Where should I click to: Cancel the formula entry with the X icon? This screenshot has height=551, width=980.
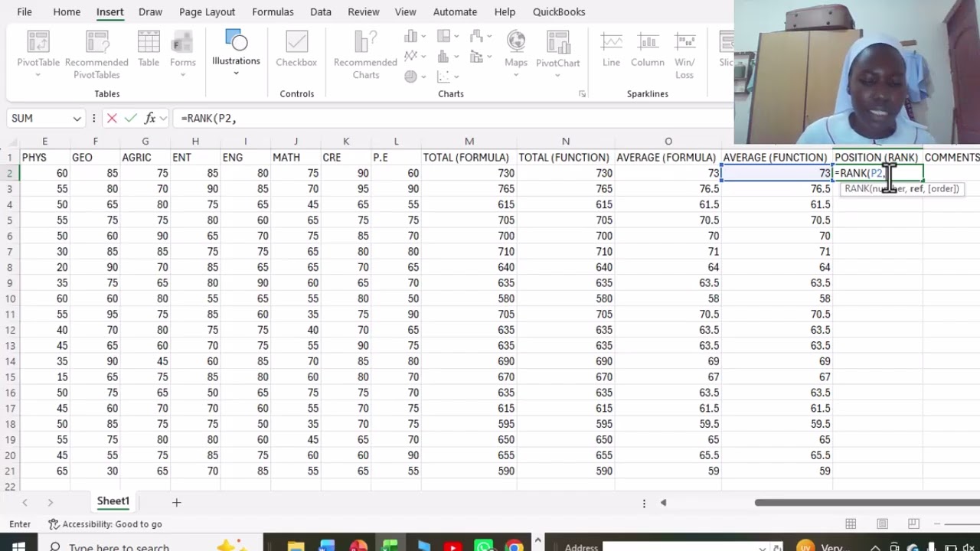click(x=112, y=118)
